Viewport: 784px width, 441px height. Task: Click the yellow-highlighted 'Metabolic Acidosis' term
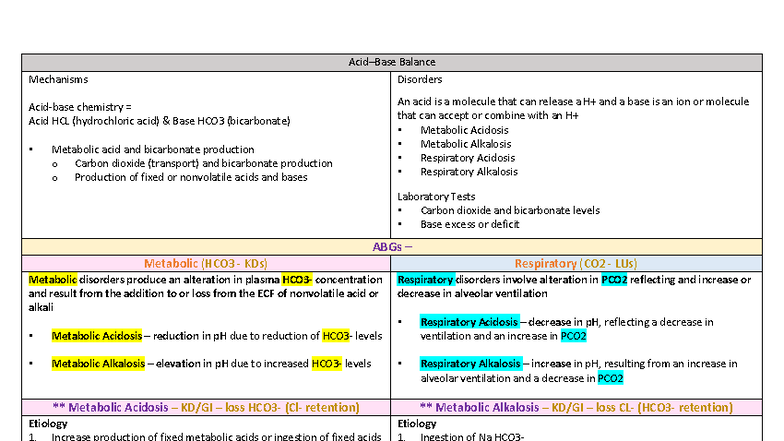click(x=96, y=336)
